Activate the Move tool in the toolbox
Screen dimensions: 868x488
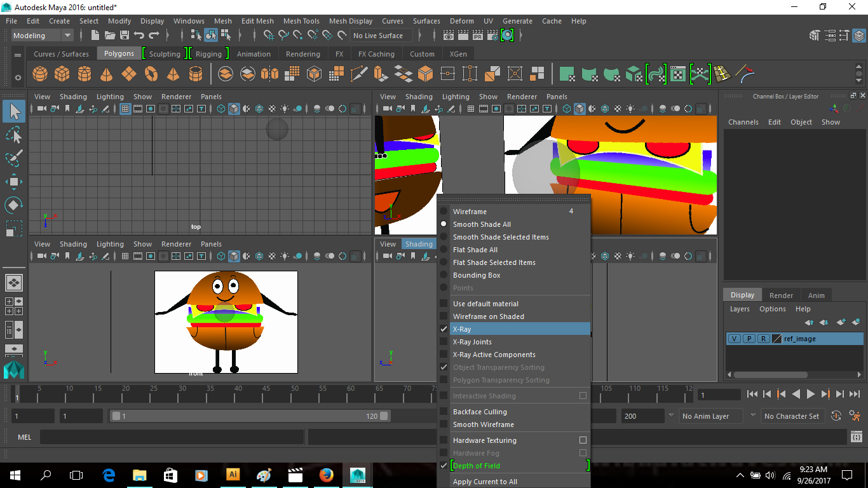coord(14,182)
